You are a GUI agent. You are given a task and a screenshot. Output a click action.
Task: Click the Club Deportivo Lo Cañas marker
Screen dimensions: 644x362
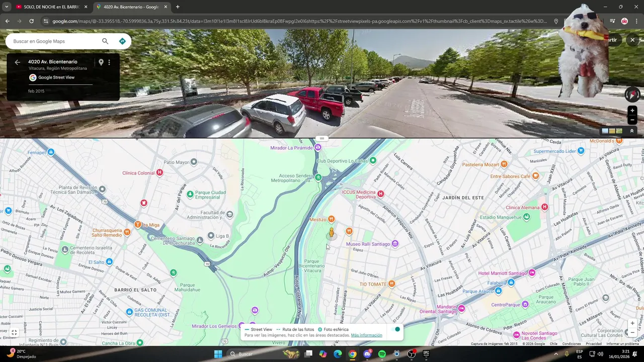(373, 160)
